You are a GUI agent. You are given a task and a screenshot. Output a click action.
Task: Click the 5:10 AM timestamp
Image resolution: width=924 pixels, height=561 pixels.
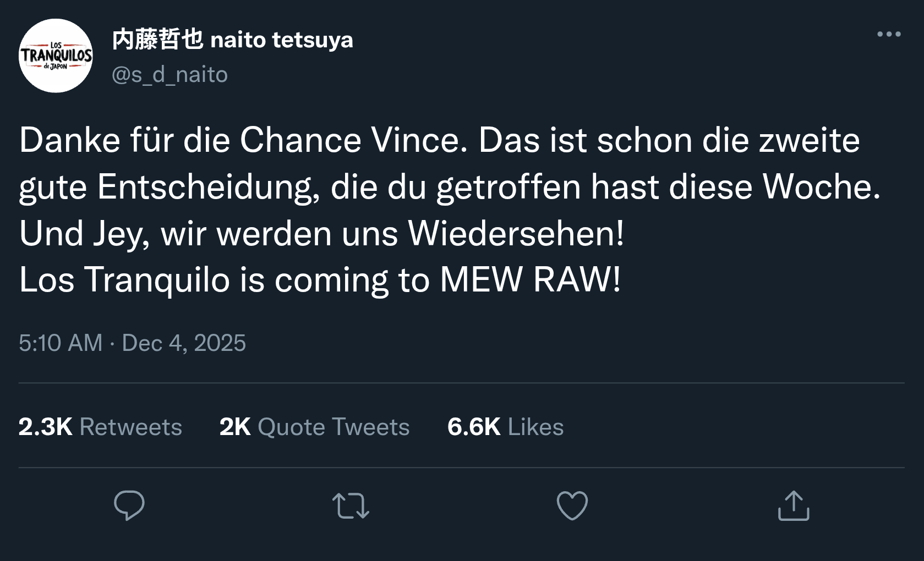pos(61,343)
